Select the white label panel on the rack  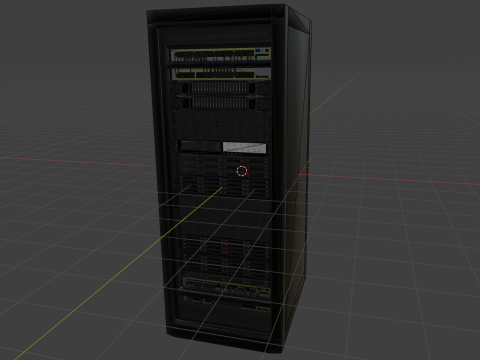click(244, 147)
